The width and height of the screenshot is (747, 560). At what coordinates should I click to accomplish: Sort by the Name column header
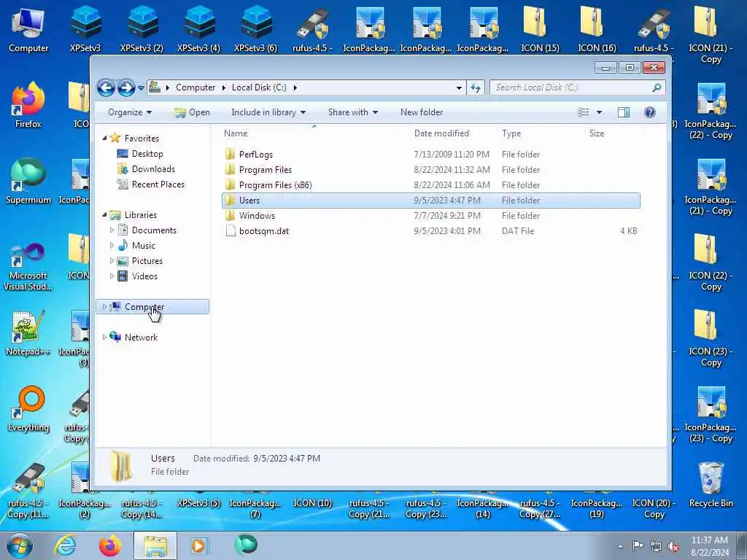(314, 133)
